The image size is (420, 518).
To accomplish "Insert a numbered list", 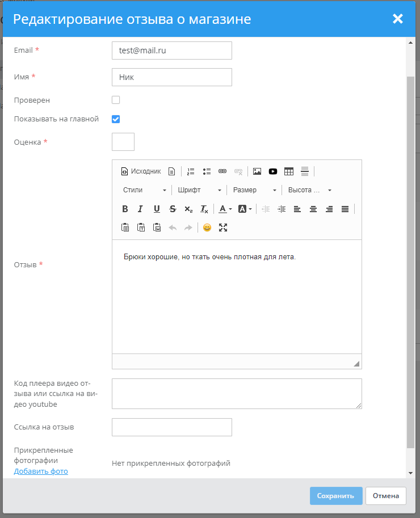I will pyautogui.click(x=191, y=171).
